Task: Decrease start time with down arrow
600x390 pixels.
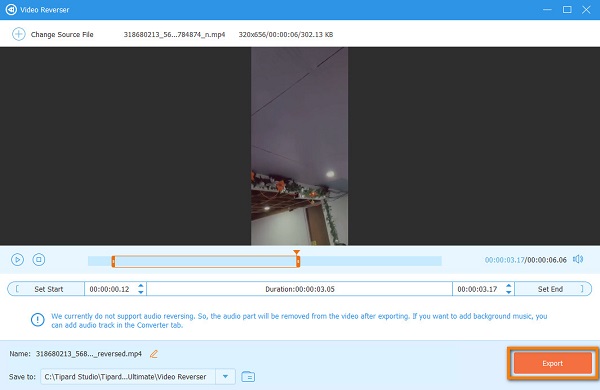Action: (141, 292)
